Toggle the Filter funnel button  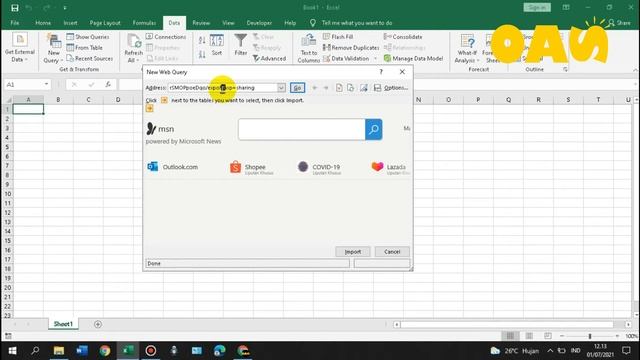[x=241, y=45]
